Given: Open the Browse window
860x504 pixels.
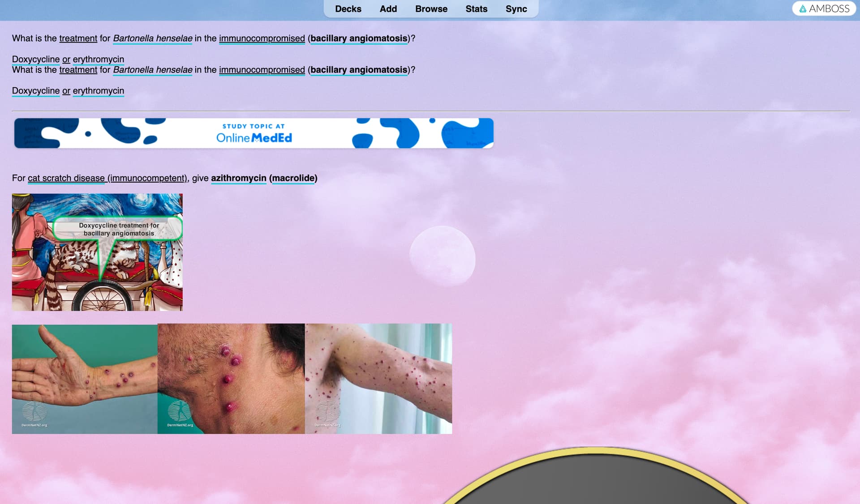Looking at the screenshot, I should click(431, 9).
